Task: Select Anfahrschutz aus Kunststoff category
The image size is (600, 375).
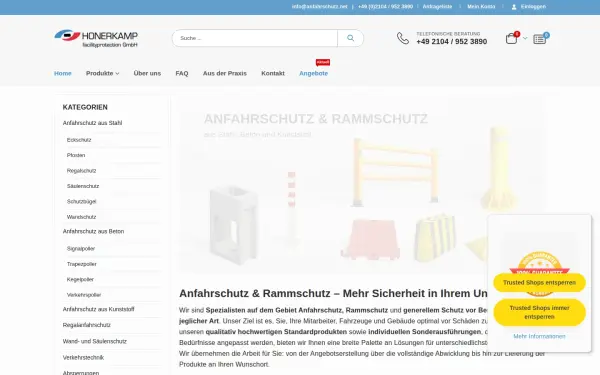Action: (98, 309)
